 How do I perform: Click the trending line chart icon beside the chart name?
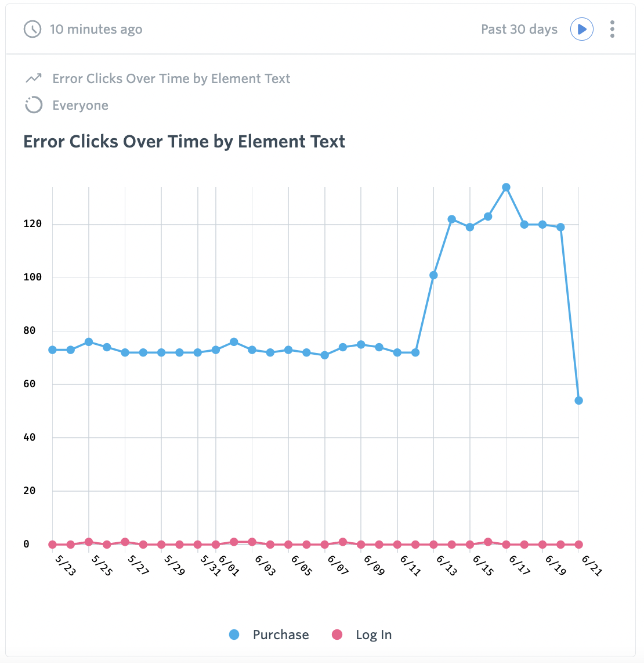pyautogui.click(x=33, y=78)
